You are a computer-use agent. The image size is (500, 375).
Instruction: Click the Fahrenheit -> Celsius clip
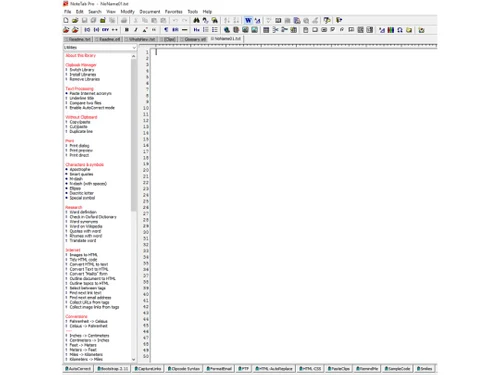coord(88,321)
